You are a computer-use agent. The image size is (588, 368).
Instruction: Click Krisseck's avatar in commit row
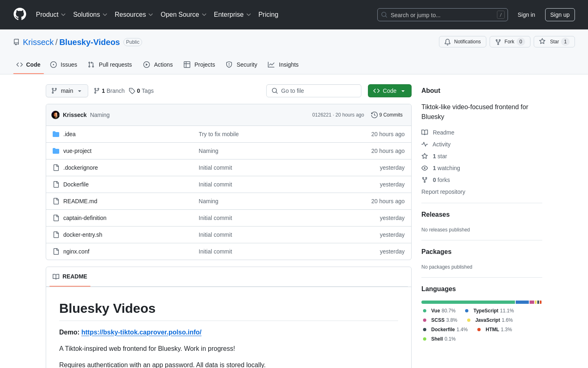coord(56,115)
